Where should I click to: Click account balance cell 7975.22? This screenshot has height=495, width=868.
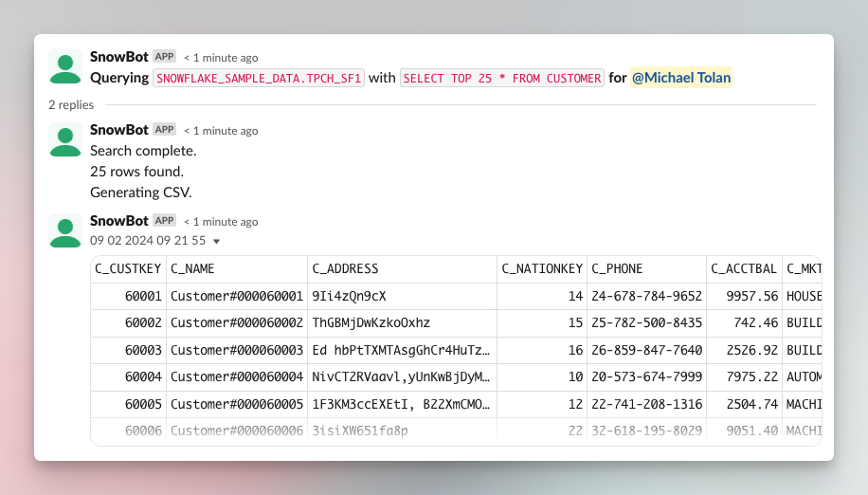745,377
